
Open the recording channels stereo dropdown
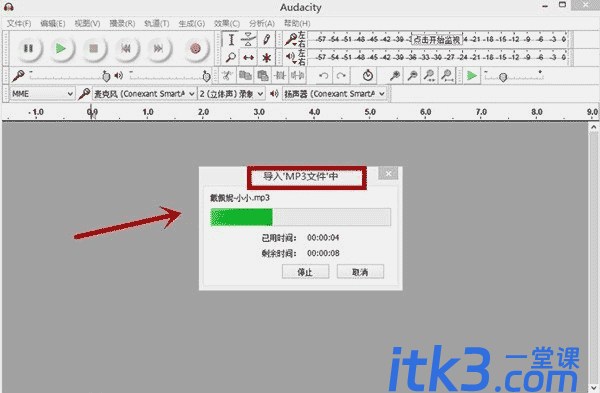click(x=231, y=94)
